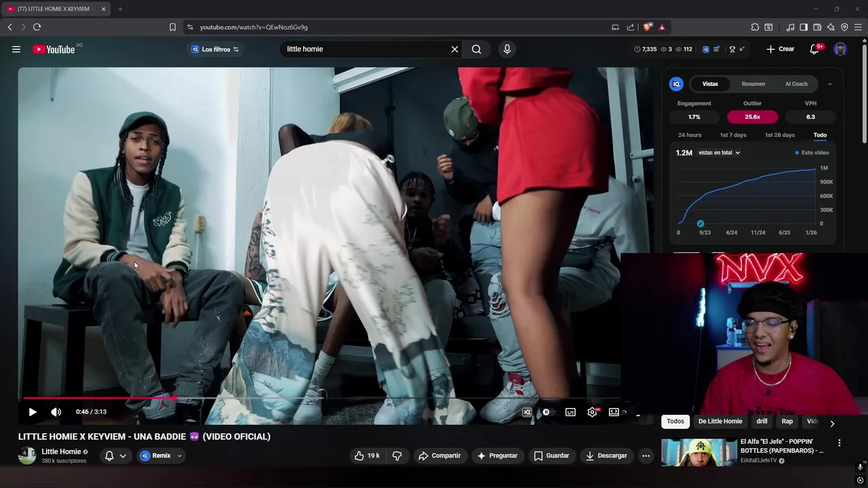Open the browser main menu
This screenshot has height=488, width=868.
858,27
